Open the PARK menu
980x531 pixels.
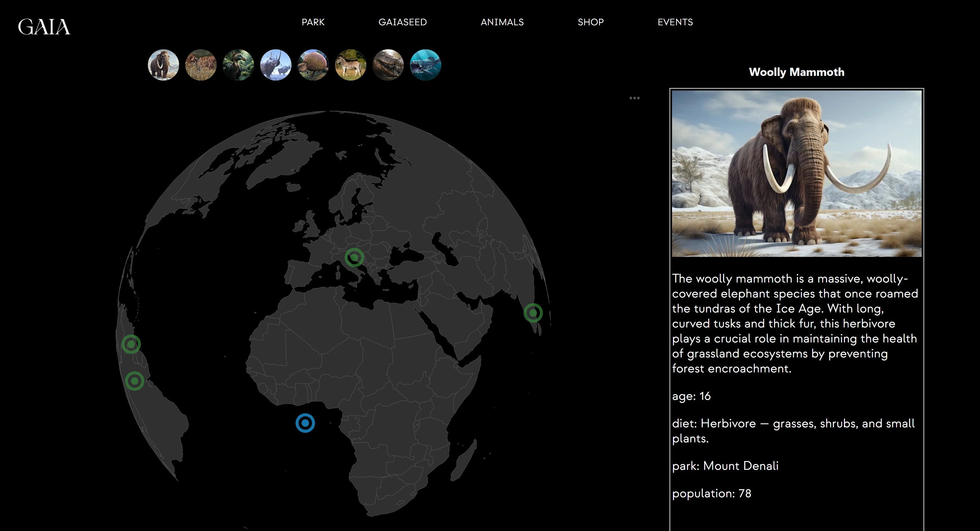click(313, 22)
